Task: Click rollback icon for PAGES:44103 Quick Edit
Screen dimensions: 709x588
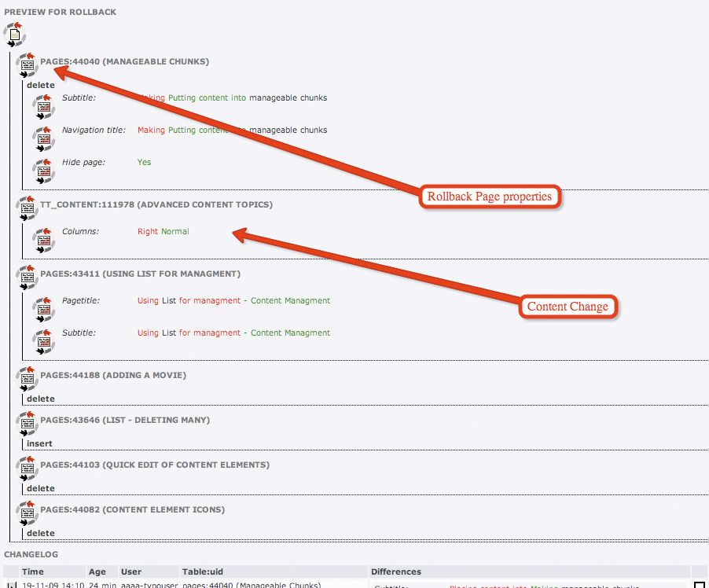Action: [x=27, y=469]
